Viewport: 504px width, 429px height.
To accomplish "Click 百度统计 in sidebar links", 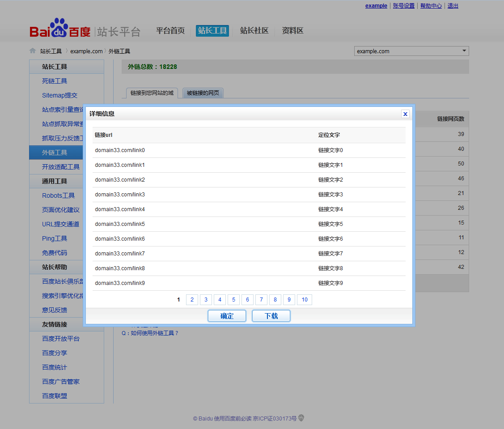I will pyautogui.click(x=55, y=367).
